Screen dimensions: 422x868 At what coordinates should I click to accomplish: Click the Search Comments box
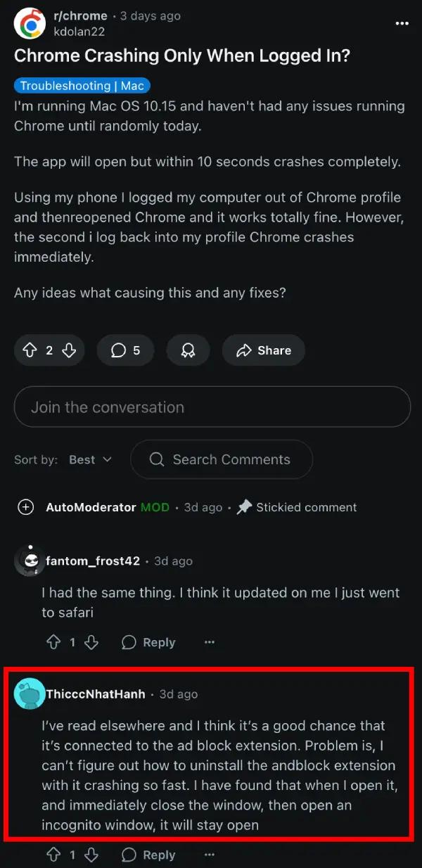[222, 459]
